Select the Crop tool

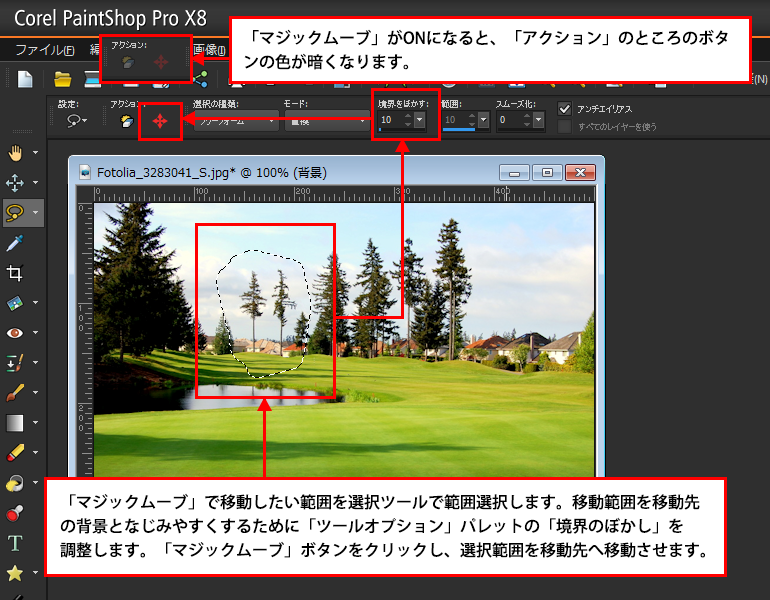point(15,273)
